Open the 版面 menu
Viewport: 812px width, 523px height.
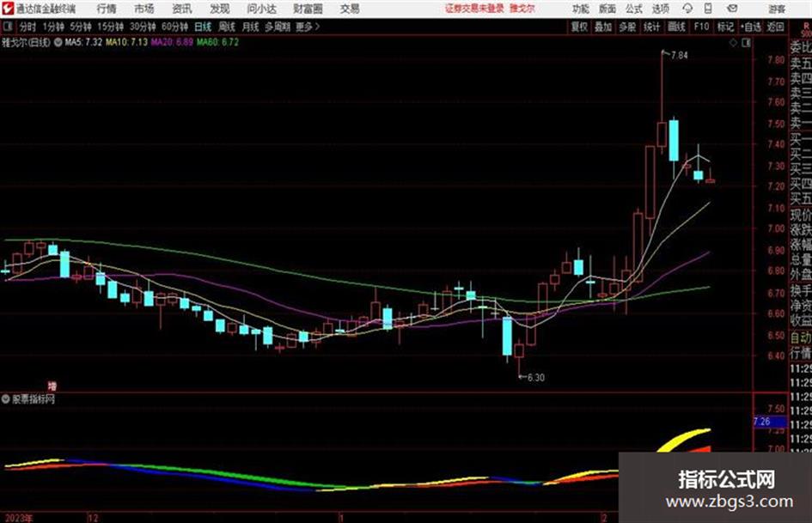coord(607,9)
